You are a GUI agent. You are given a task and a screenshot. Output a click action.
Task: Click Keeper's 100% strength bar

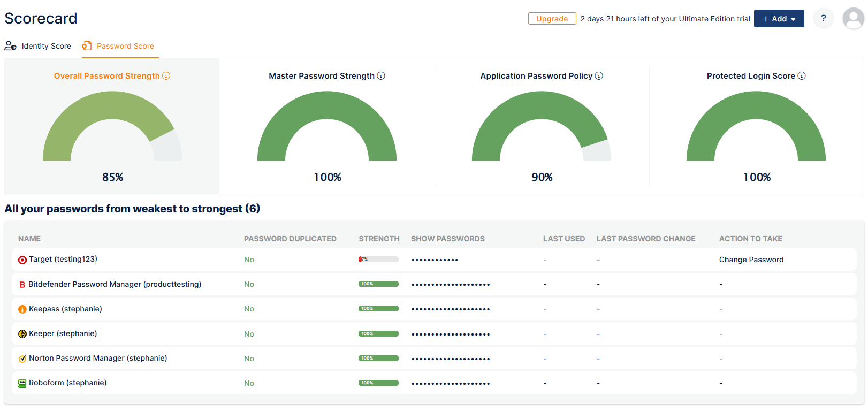(378, 333)
